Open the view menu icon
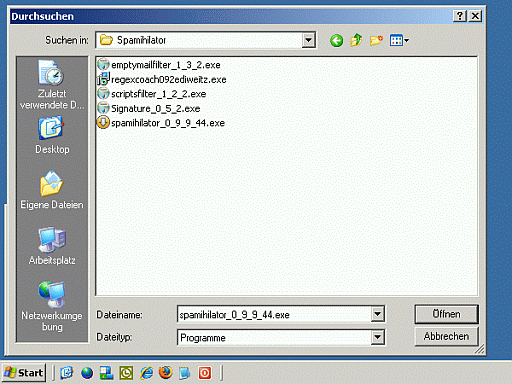512x384 pixels. coord(399,40)
